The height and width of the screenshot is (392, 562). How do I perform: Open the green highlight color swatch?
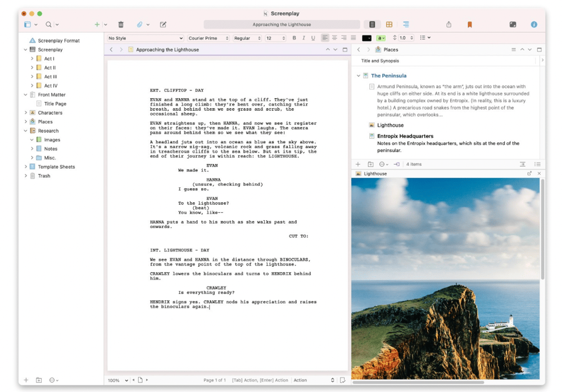click(380, 38)
